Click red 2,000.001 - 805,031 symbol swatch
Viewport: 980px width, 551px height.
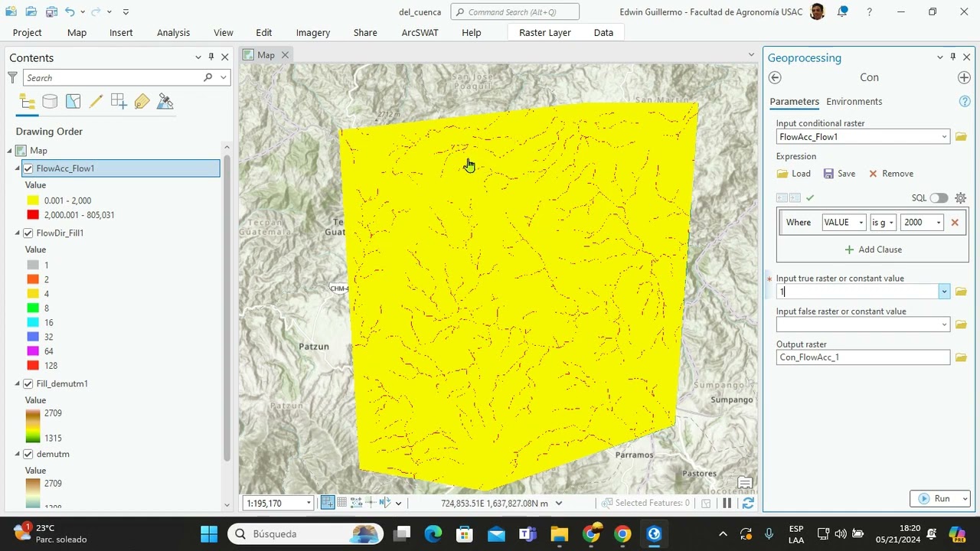[x=33, y=215]
